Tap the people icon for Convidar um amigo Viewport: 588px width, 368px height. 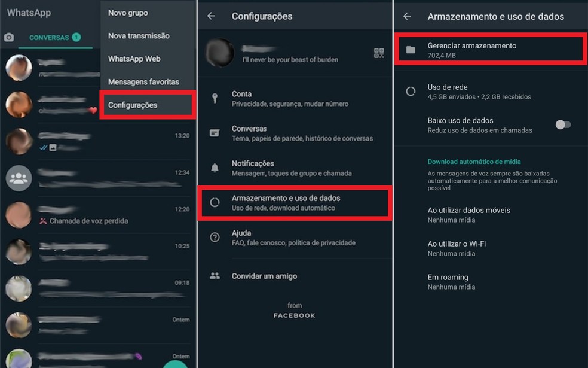point(215,276)
